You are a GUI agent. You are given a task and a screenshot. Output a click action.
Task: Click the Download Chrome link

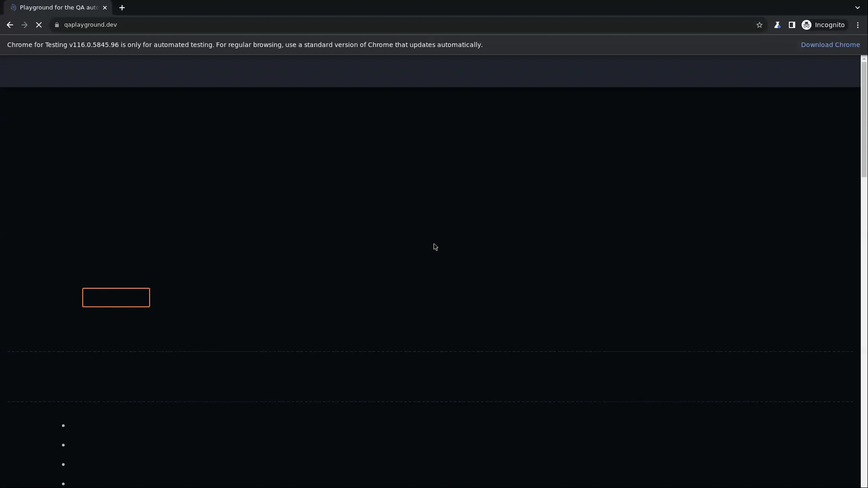(831, 45)
